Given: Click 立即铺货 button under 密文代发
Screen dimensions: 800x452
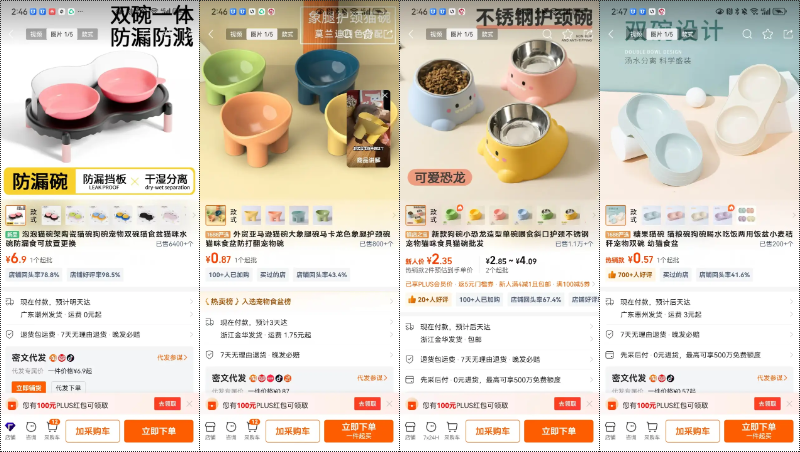Looking at the screenshot, I should coord(29,388).
